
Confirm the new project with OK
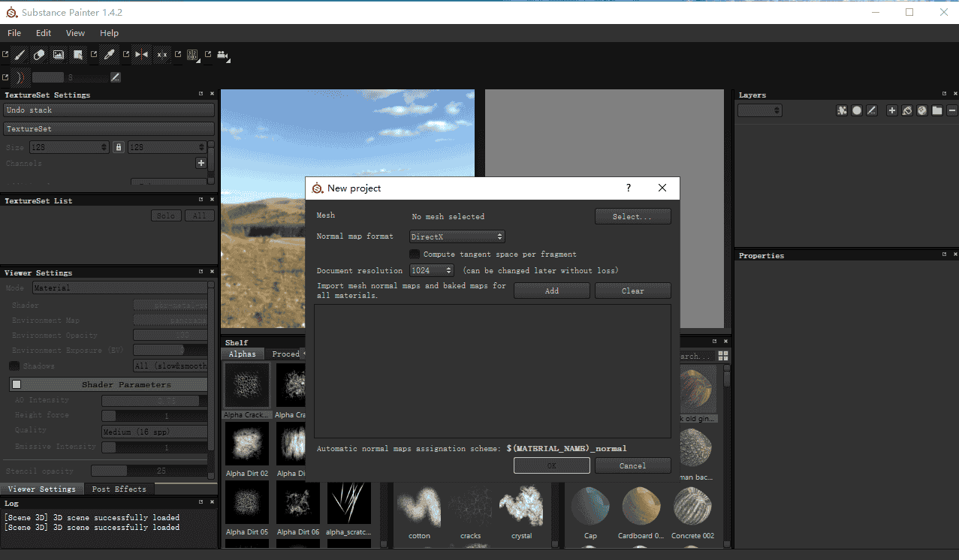[551, 465]
